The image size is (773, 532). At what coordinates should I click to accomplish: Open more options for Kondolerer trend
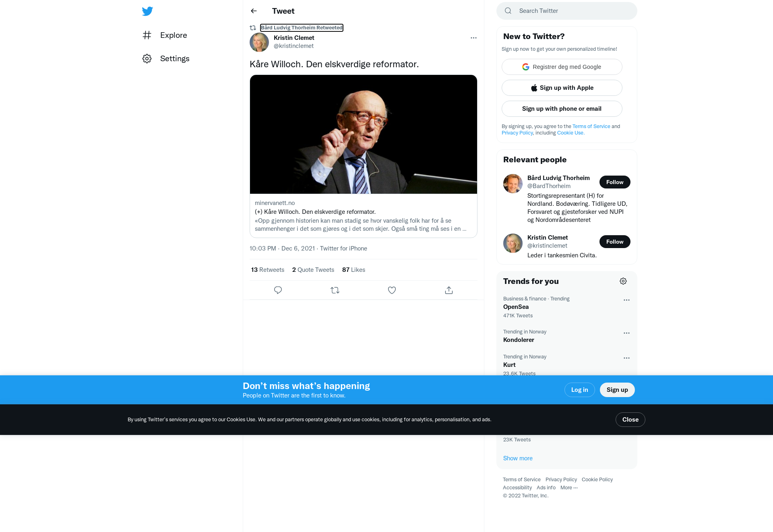click(626, 333)
